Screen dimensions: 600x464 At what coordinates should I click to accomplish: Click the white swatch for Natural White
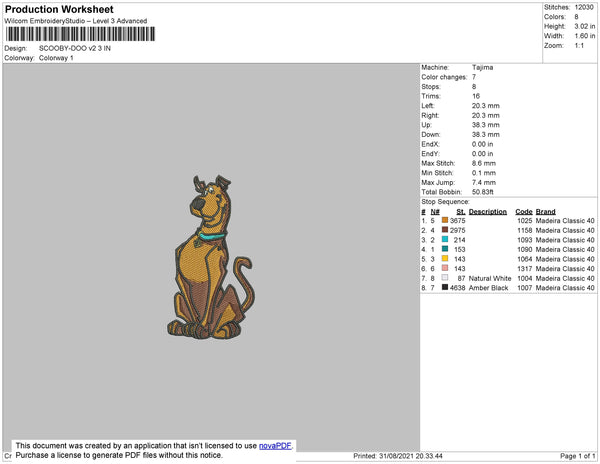445,278
